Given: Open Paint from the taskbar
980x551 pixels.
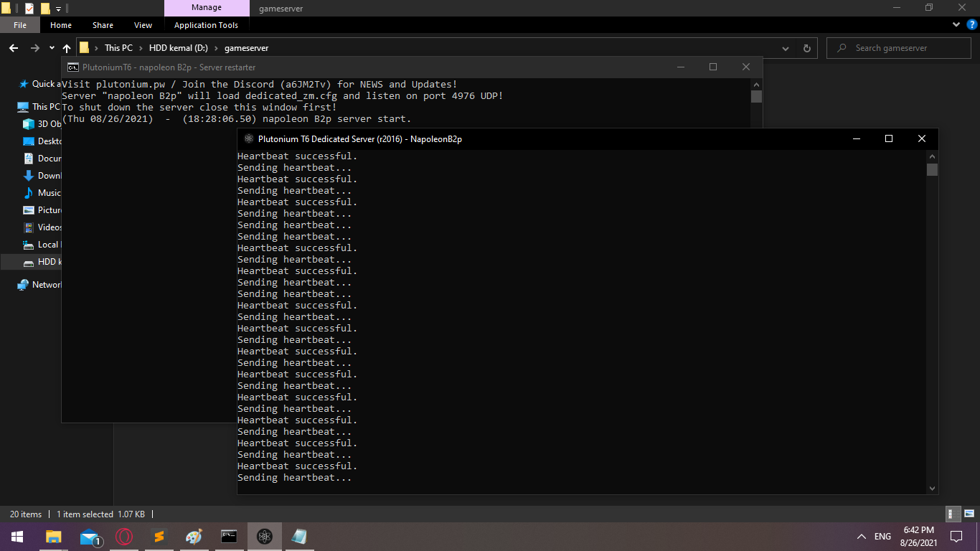Looking at the screenshot, I should point(194,536).
